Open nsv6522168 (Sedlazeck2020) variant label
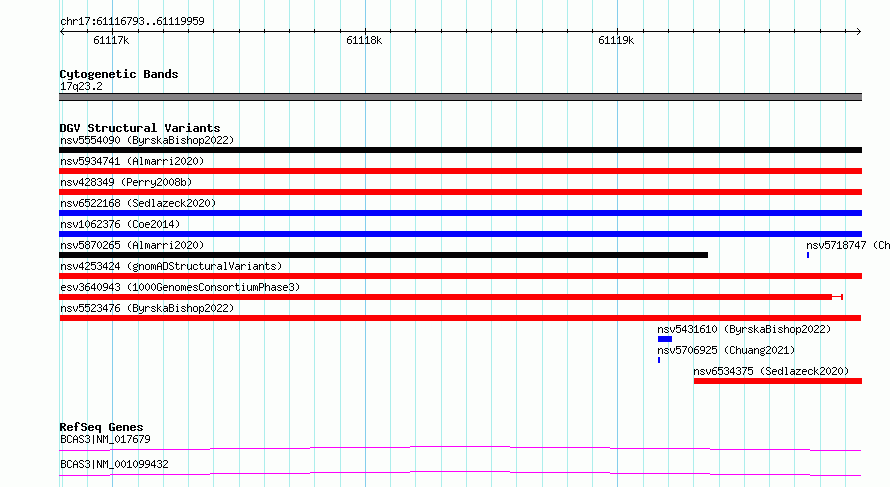890x487 pixels. point(138,203)
